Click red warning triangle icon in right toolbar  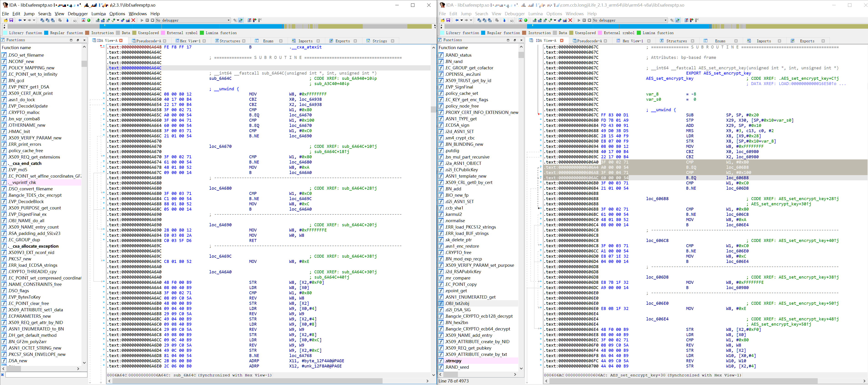tap(520, 20)
